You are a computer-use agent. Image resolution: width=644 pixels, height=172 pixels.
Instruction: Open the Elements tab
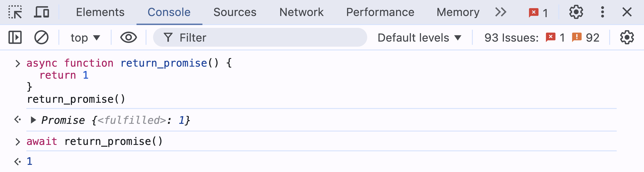point(100,12)
